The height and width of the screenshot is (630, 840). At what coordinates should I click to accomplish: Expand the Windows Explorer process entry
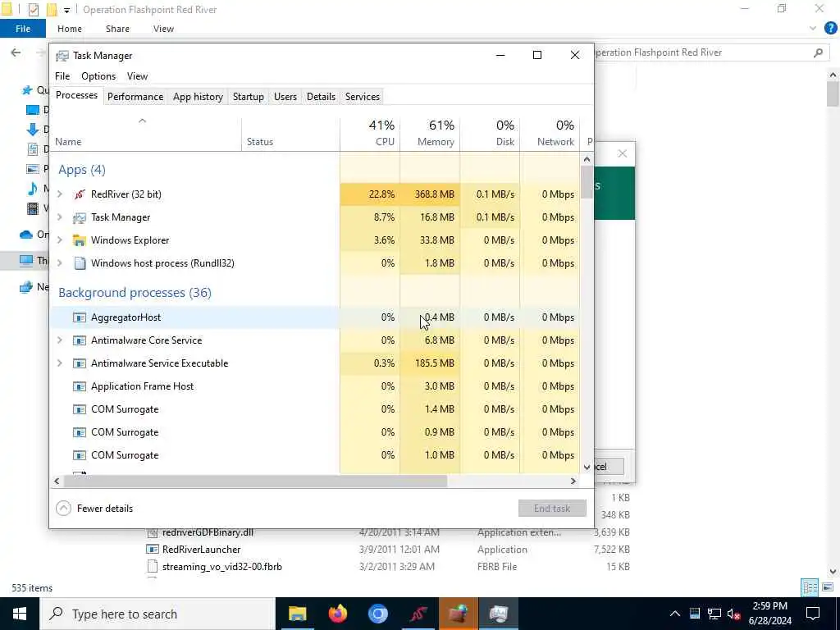click(x=60, y=240)
